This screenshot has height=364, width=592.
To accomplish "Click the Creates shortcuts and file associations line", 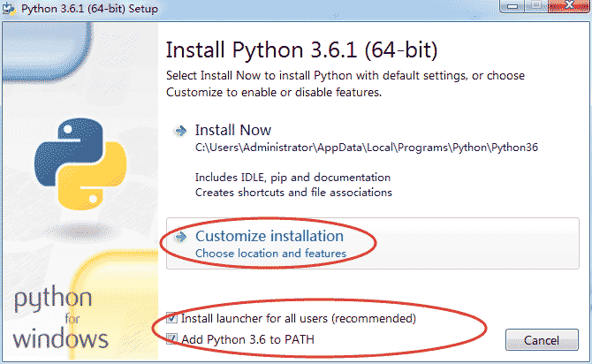I will pyautogui.click(x=293, y=191).
